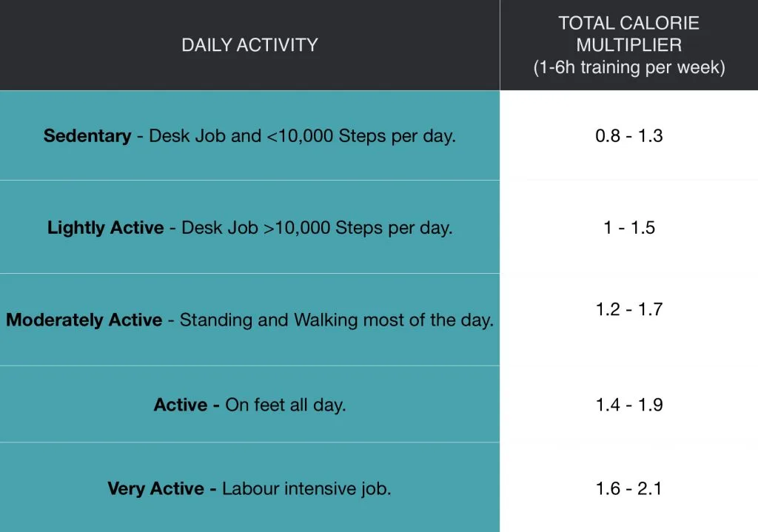758x532 pixels.
Task: Click '>10,000 Steps per day' text
Action: [x=358, y=228]
